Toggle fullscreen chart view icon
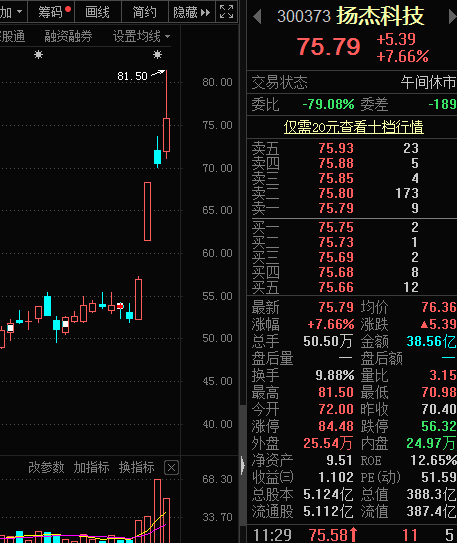The image size is (457, 543). 226,12
